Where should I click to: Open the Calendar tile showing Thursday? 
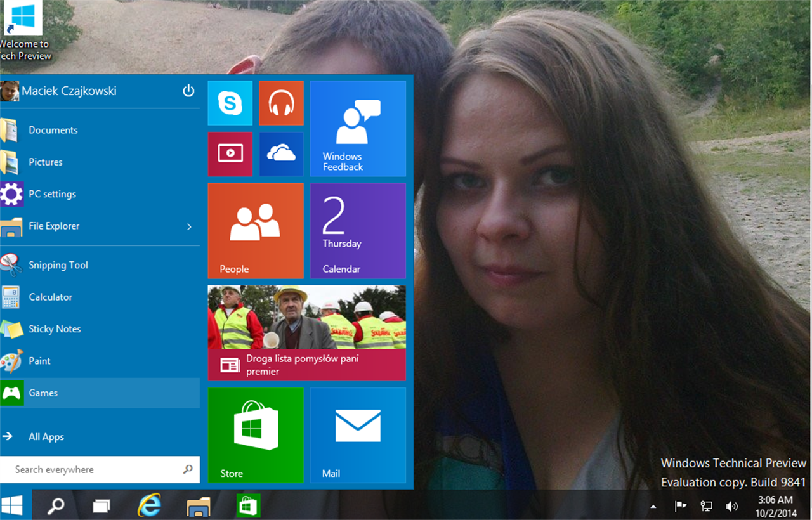tap(357, 230)
